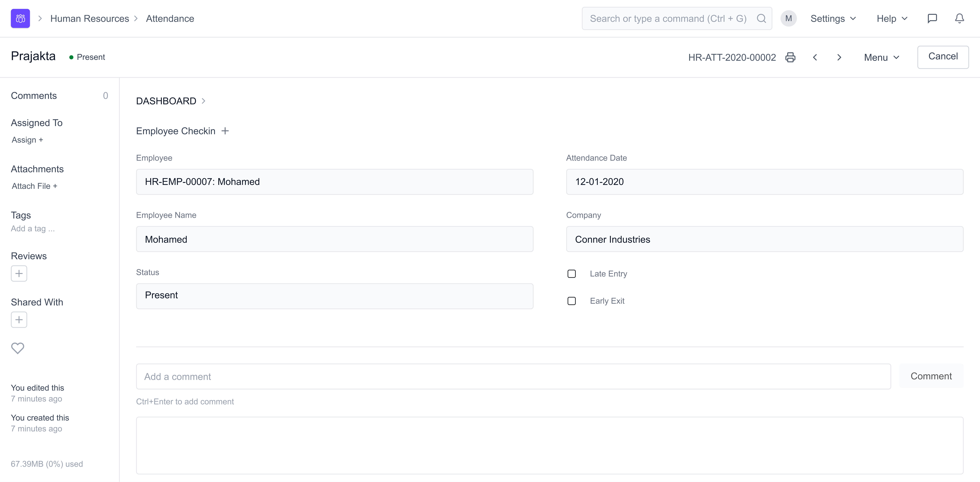980x482 pixels.
Task: Go to previous attendance record
Action: [x=815, y=57]
